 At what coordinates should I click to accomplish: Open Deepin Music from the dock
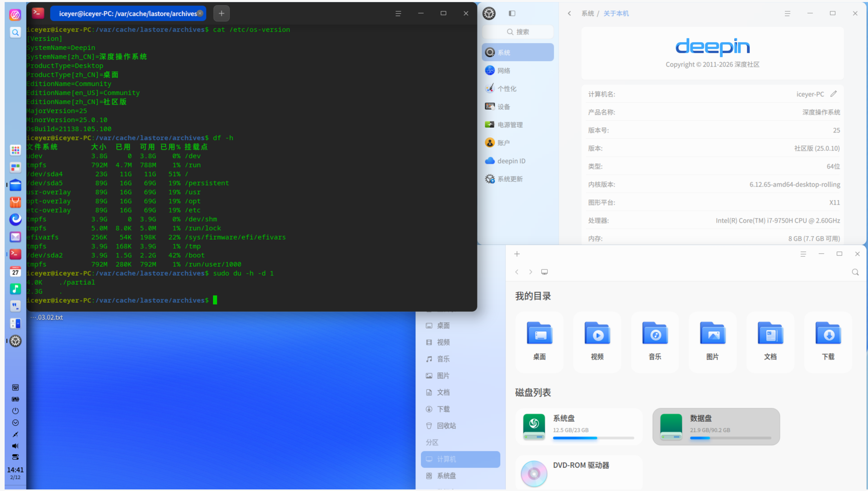coord(15,289)
